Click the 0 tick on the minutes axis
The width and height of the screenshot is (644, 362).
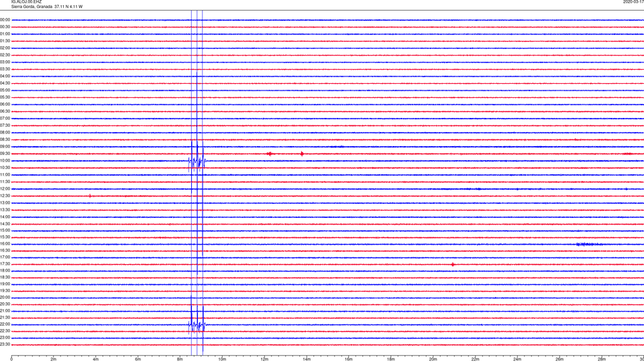pyautogui.click(x=11, y=359)
